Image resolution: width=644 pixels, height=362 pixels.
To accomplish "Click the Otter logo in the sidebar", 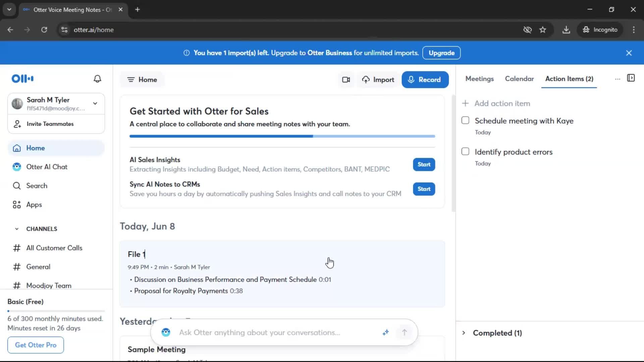I will coord(22,79).
